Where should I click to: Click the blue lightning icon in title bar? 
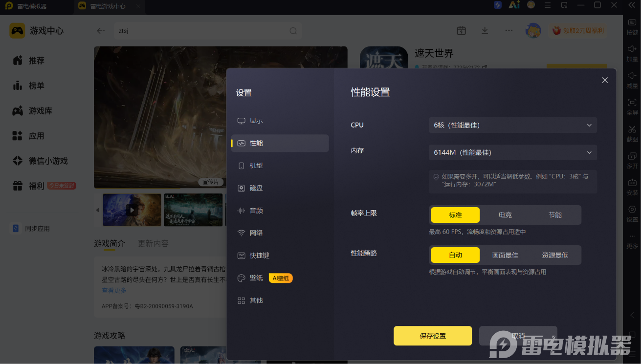(x=497, y=5)
